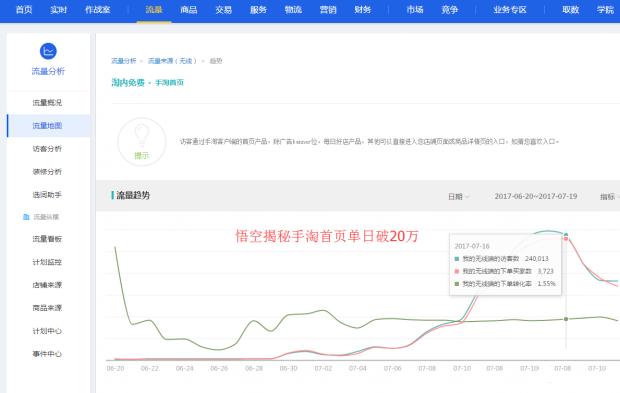The image size is (620, 393).
Task: Click the buyer count value 3,723
Action: click(x=546, y=271)
